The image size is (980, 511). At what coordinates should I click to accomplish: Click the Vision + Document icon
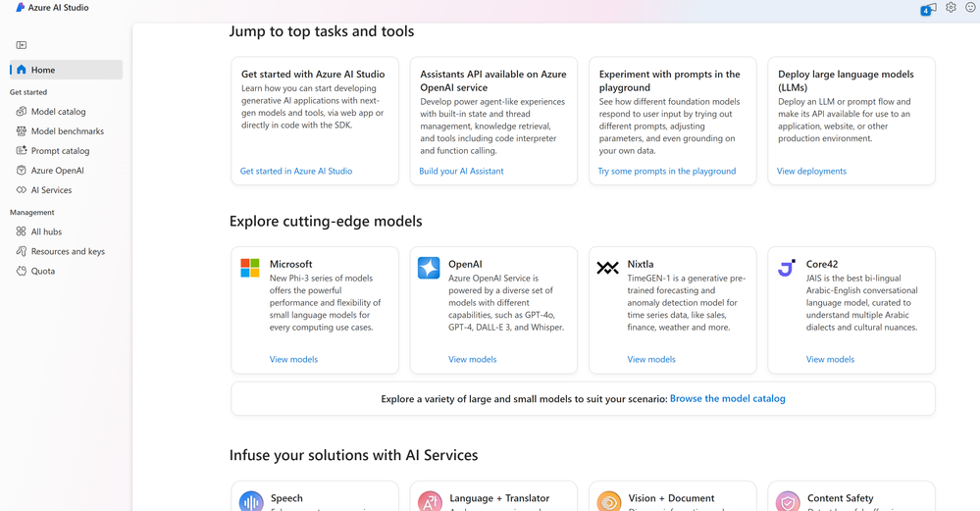click(x=609, y=501)
